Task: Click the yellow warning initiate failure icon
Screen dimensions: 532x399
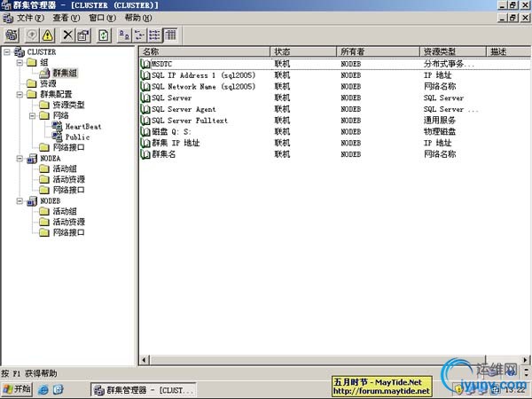Action: point(48,35)
